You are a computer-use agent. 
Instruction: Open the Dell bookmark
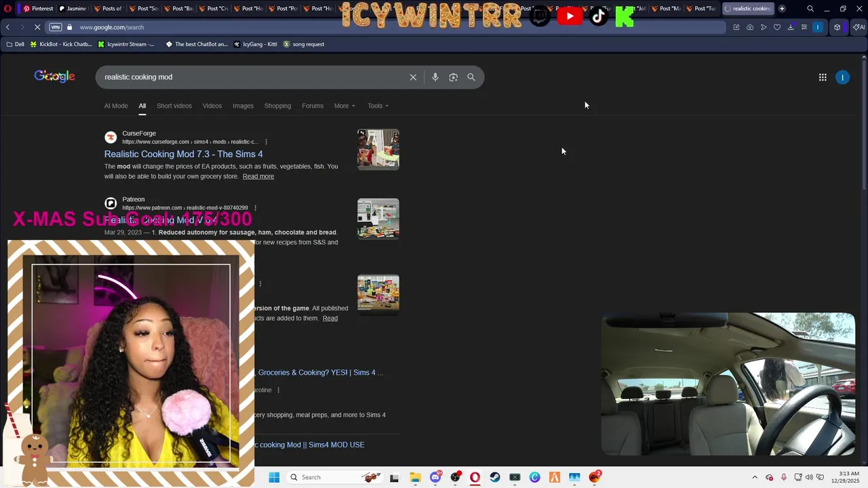pos(15,44)
